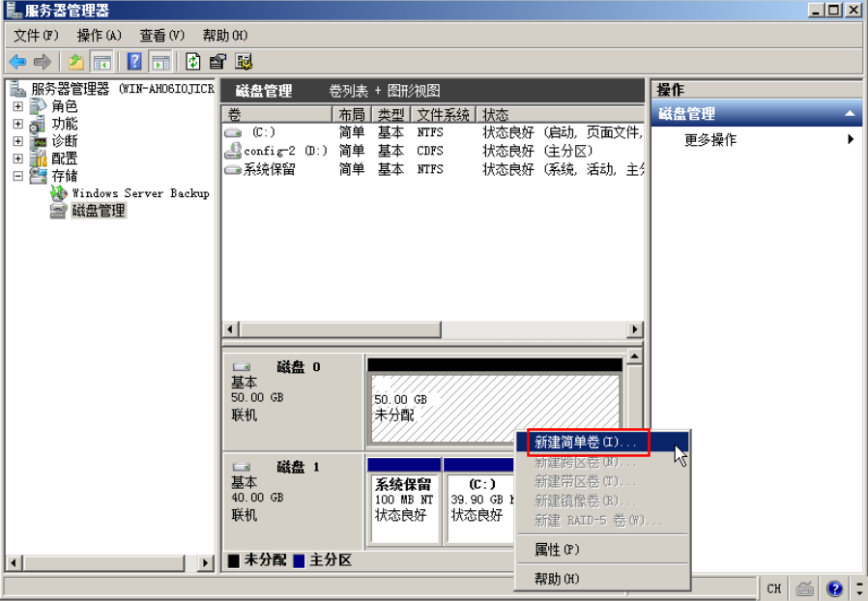Click the help icon in the status bar
The image size is (868, 601).
[x=834, y=588]
